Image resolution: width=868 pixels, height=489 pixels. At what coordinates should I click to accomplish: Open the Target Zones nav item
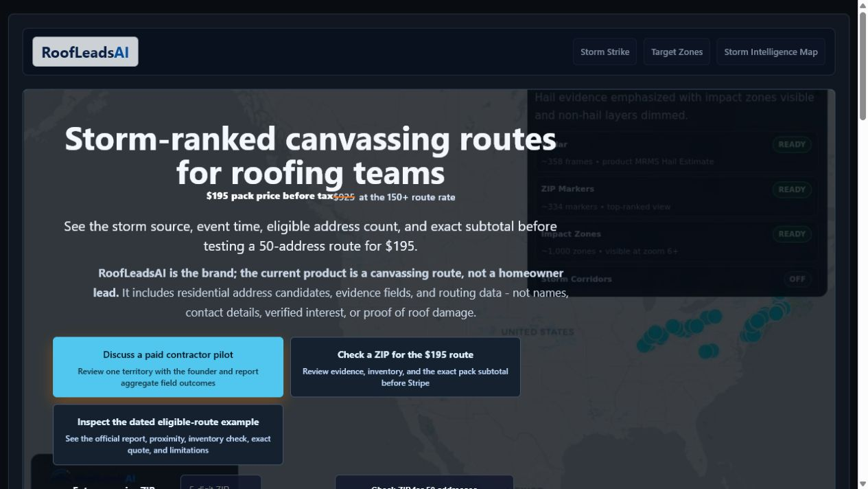tap(677, 52)
